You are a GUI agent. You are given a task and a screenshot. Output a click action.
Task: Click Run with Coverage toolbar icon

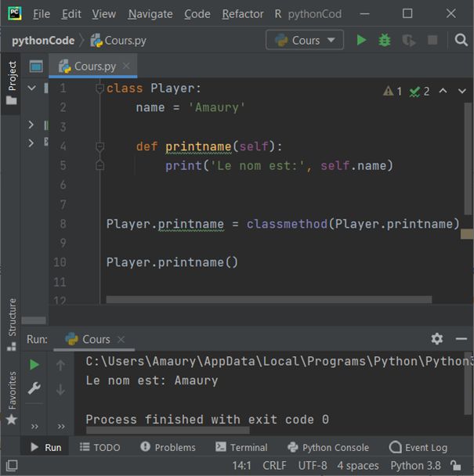tap(408, 41)
